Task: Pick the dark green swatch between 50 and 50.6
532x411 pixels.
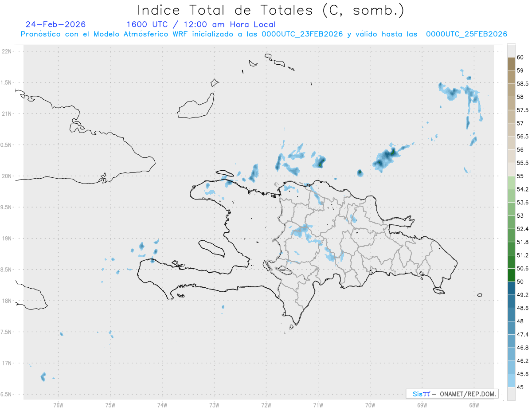Action: [x=511, y=275]
